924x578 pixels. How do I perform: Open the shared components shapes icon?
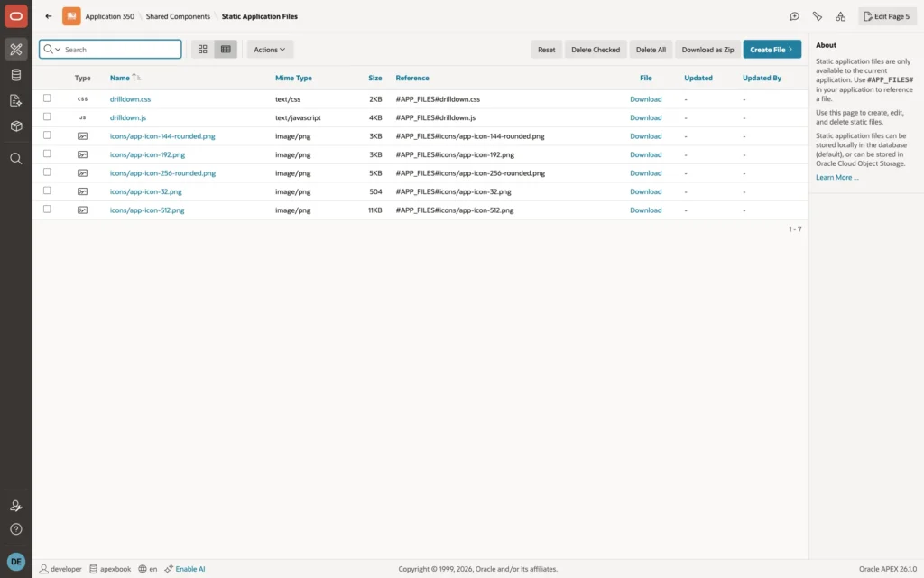tap(840, 16)
